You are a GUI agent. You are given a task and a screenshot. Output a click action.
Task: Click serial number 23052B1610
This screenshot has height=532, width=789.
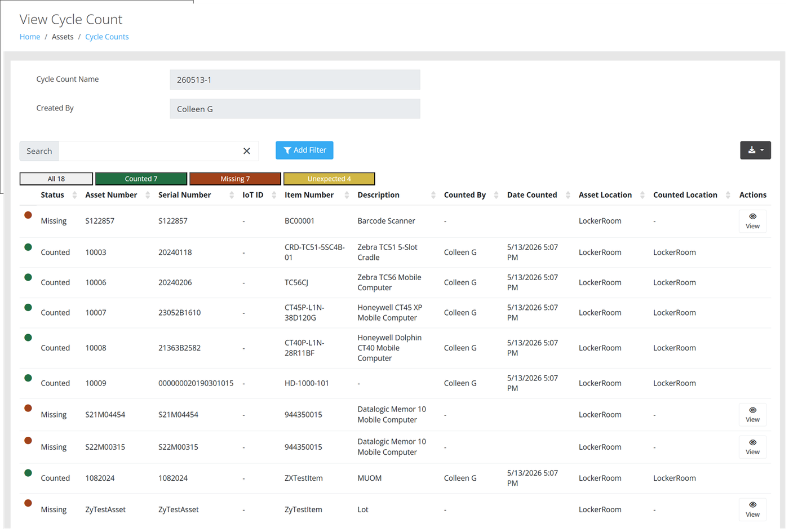(x=179, y=313)
